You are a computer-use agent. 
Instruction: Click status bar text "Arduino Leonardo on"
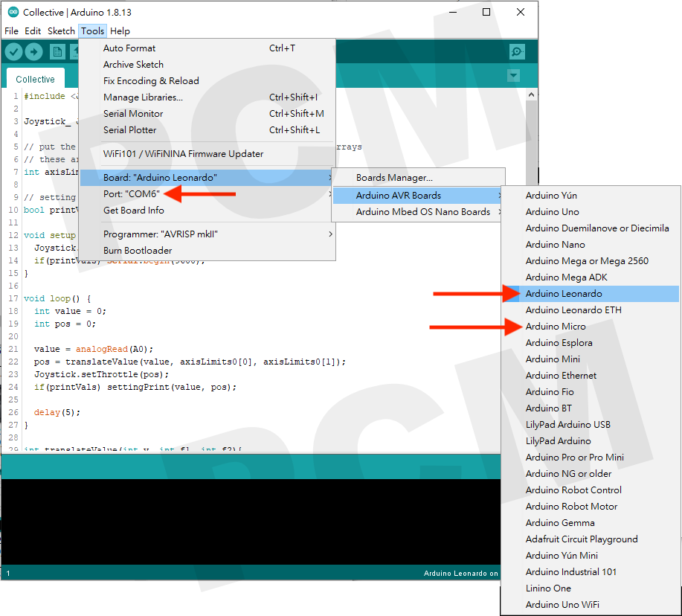coord(461,574)
